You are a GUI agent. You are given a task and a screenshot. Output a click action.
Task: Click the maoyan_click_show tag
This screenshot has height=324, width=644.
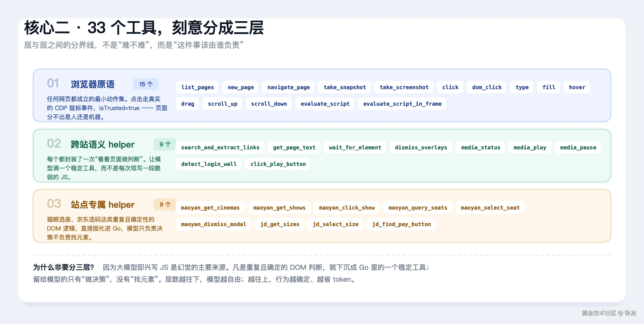[x=347, y=207]
